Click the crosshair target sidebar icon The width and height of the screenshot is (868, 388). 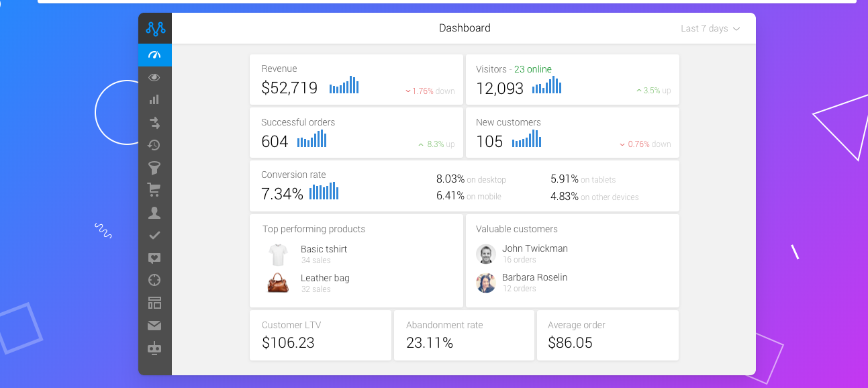coord(154,280)
